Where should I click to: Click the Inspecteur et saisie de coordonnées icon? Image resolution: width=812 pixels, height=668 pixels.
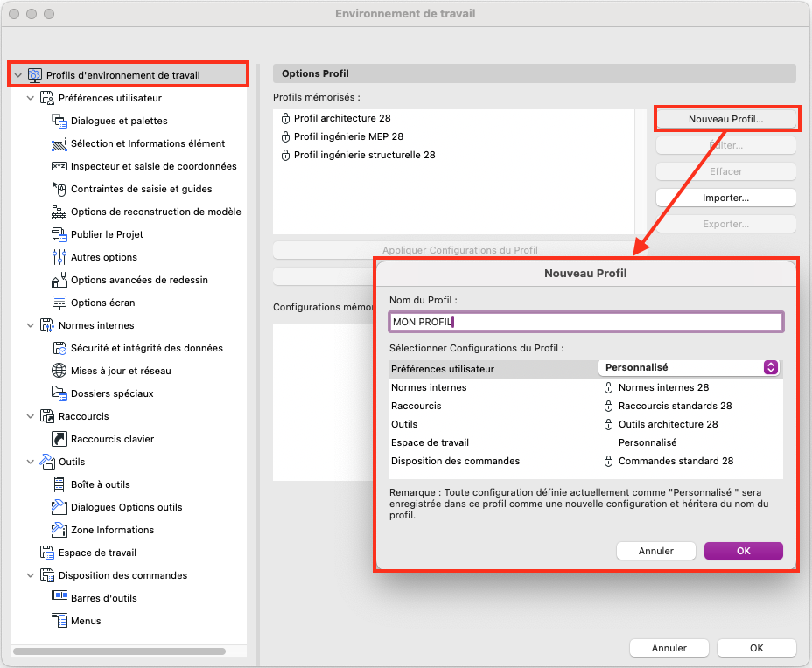pyautogui.click(x=59, y=166)
